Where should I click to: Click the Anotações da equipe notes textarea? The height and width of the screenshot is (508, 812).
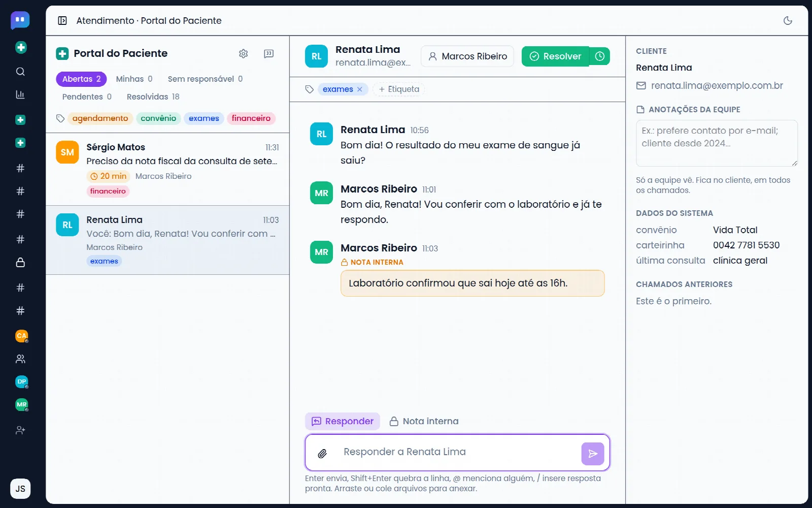point(717,143)
